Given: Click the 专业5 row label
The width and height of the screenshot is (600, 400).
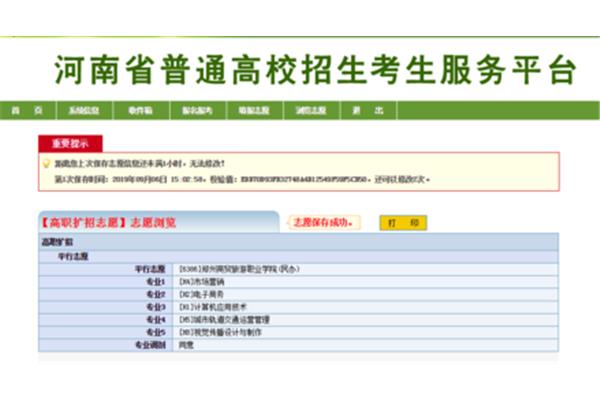Looking at the screenshot, I should click(156, 332).
